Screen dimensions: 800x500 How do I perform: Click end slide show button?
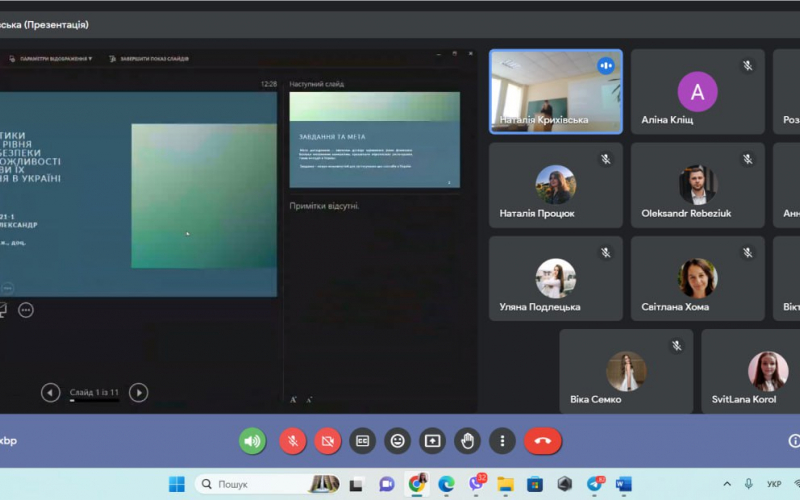pos(148,59)
